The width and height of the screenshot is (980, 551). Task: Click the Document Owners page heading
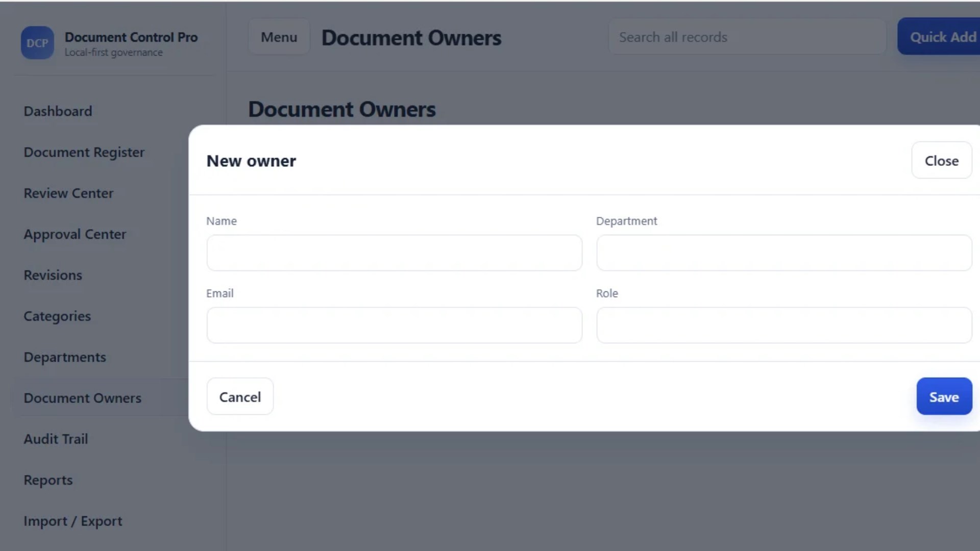pyautogui.click(x=342, y=109)
